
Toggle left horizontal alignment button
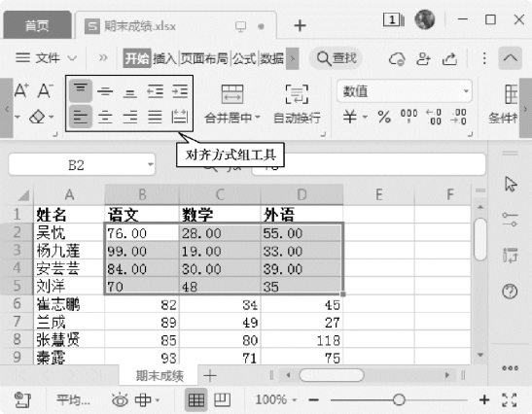pyautogui.click(x=81, y=117)
